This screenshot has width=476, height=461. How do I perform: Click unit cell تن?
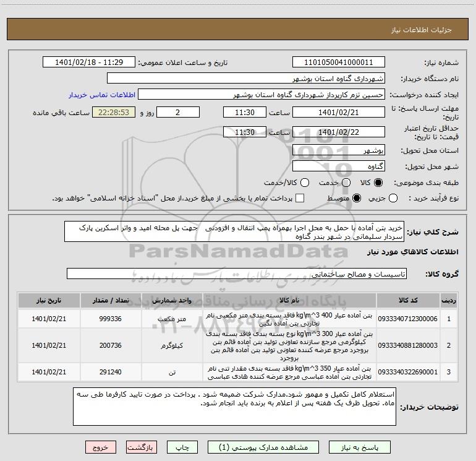tap(172, 372)
